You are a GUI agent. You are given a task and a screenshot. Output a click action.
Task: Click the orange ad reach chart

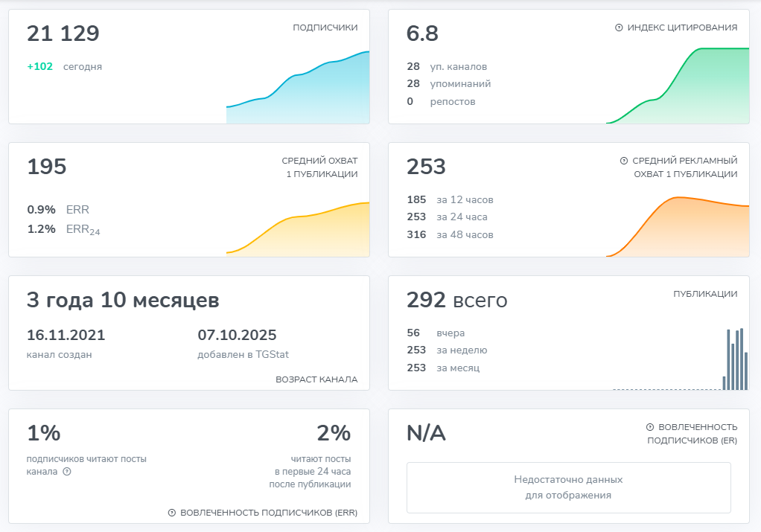(678, 227)
